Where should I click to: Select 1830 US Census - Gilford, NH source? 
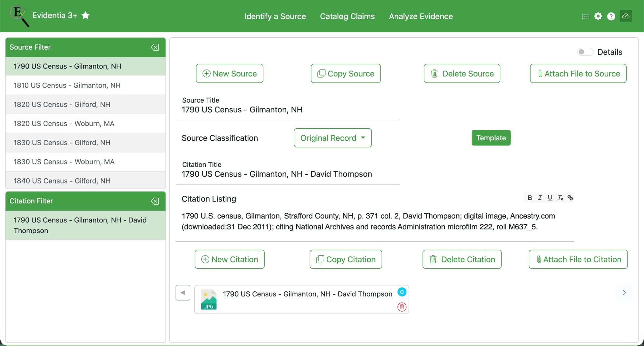click(86, 143)
